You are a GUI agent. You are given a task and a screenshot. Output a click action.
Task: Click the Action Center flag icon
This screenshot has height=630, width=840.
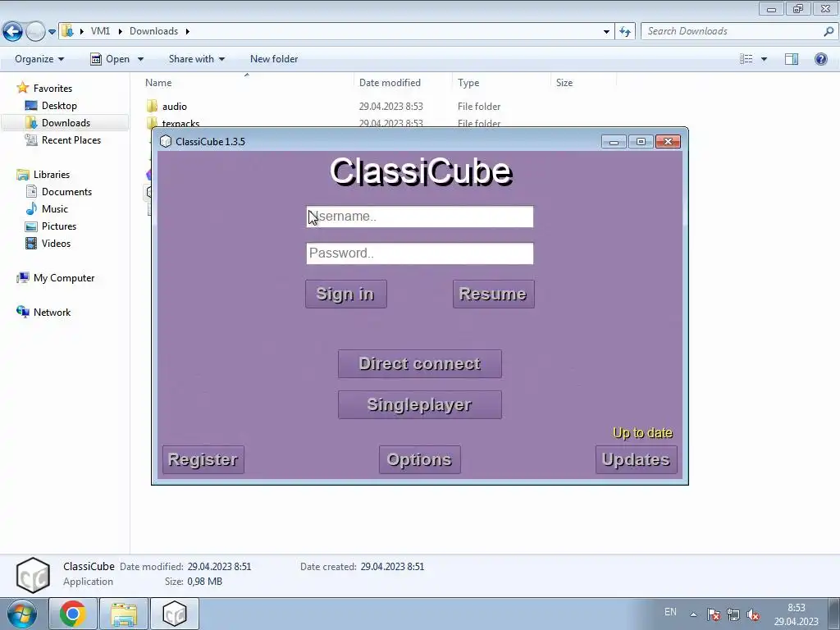click(713, 614)
